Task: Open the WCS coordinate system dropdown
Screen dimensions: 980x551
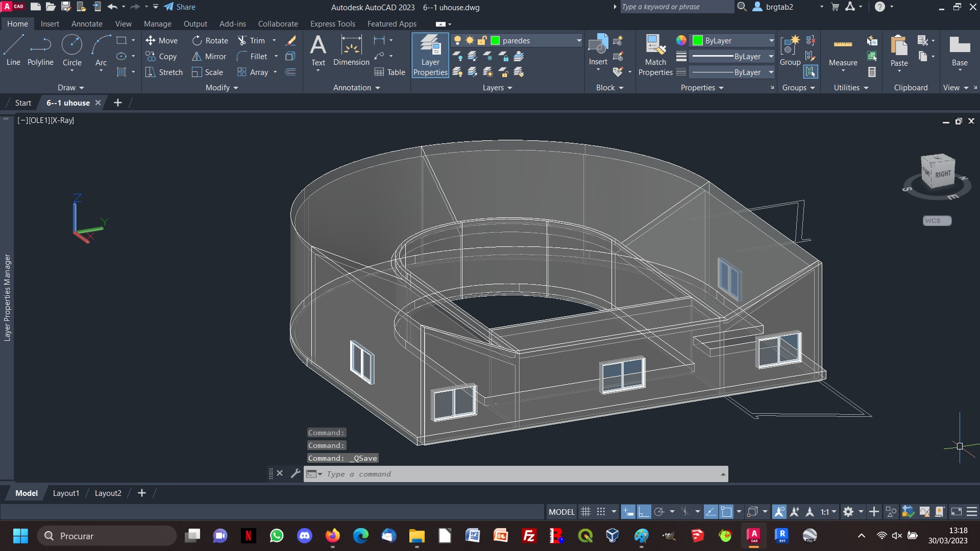Action: click(937, 220)
